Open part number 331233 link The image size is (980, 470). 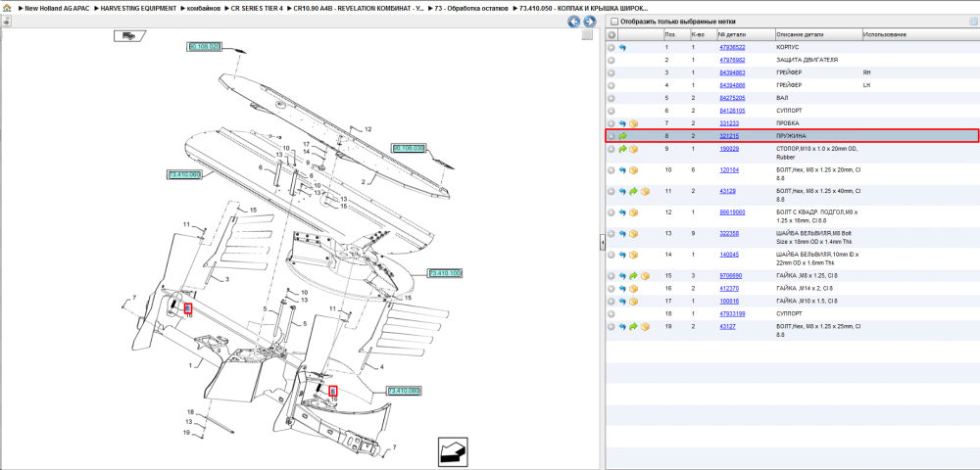tap(729, 123)
